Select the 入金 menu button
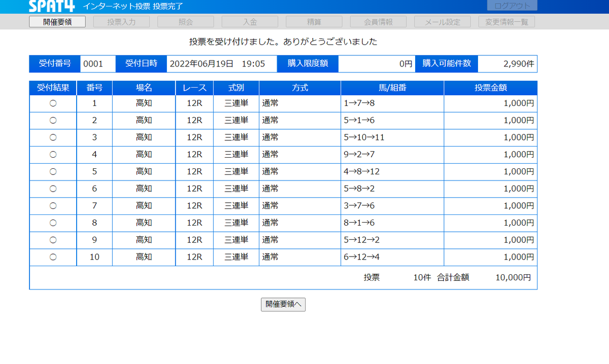The width and height of the screenshot is (609, 364). tap(250, 22)
